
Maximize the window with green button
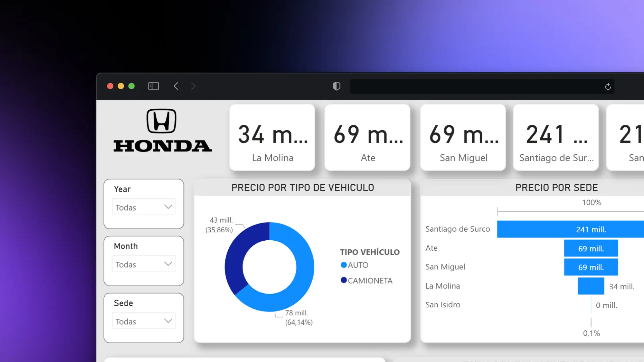131,86
